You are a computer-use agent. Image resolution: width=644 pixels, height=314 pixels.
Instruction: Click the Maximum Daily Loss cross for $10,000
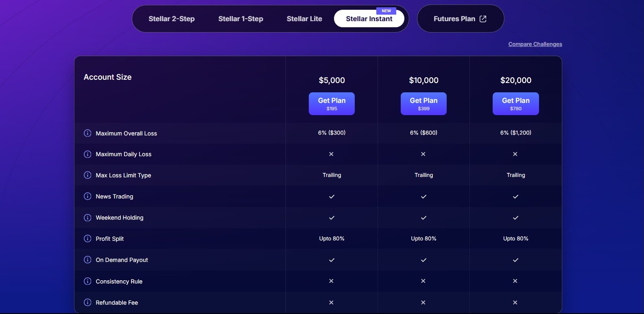pos(423,154)
